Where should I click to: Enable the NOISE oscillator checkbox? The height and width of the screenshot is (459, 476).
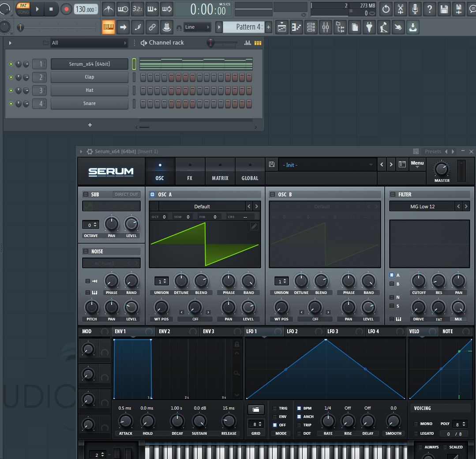pyautogui.click(x=86, y=251)
